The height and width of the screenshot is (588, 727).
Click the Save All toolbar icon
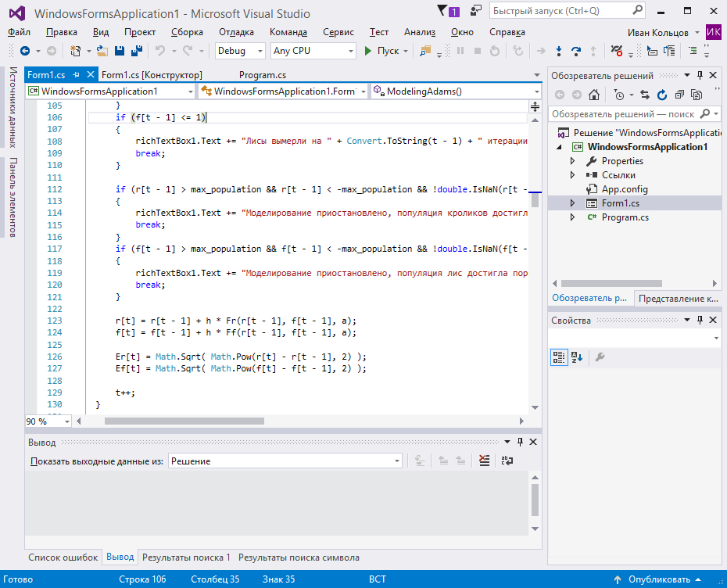[137, 51]
